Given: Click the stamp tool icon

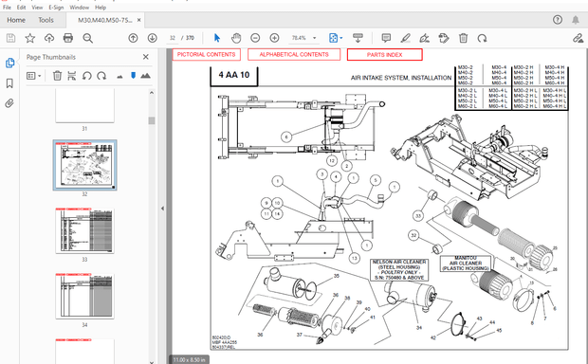Looking at the screenshot, I should pyautogui.click(x=444, y=38).
